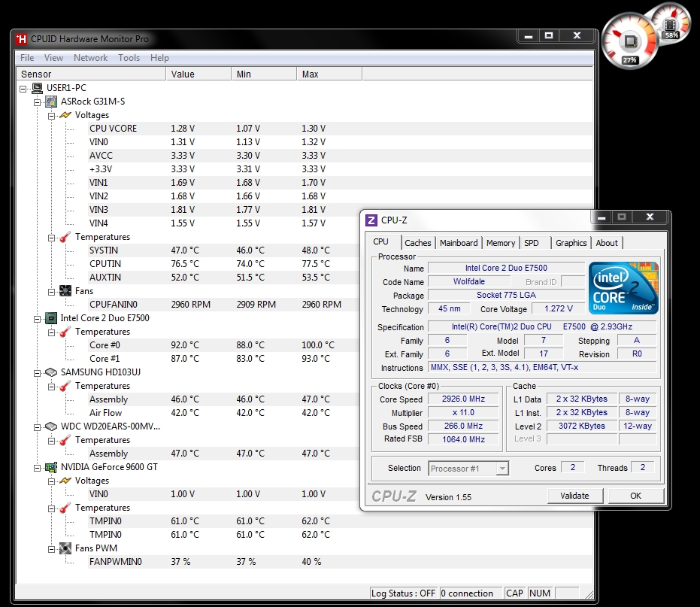This screenshot has width=700, height=607.
Task: Open the File menu
Action: (27, 58)
